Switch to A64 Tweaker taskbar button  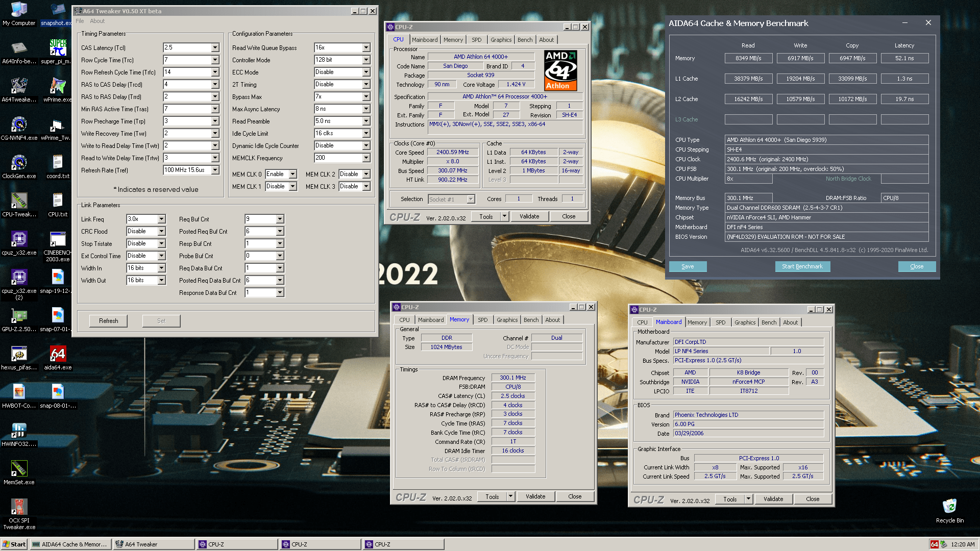(x=154, y=544)
